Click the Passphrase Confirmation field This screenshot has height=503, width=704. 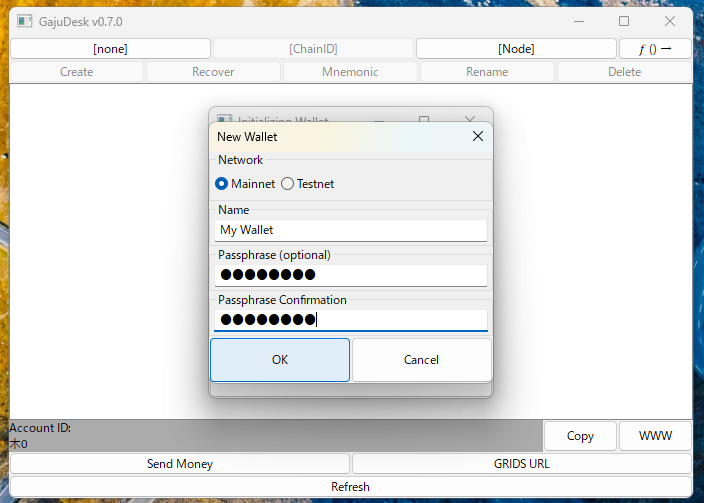click(x=350, y=320)
